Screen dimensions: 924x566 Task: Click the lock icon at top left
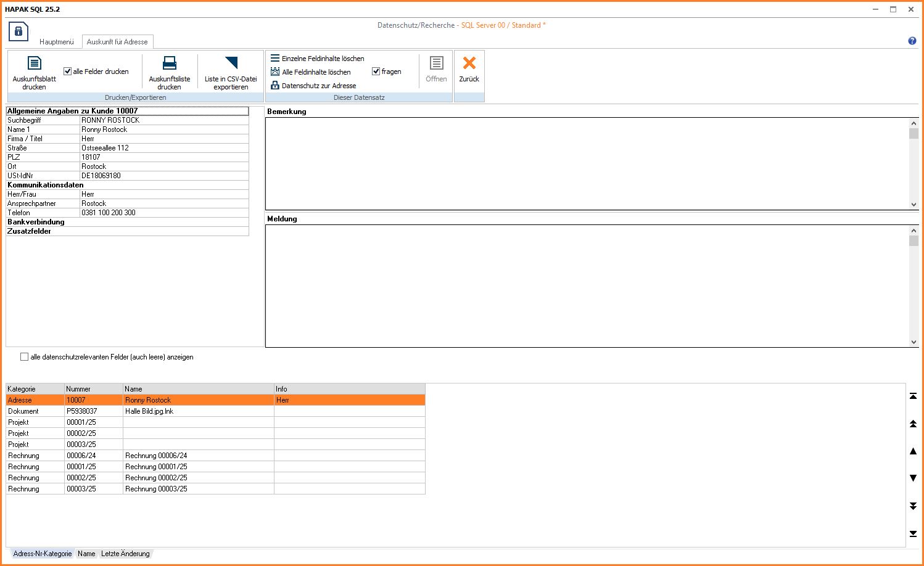pos(19,31)
